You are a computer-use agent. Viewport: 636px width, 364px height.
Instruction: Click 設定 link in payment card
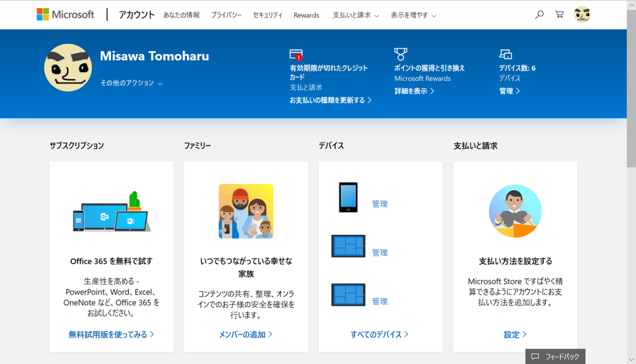pyautogui.click(x=515, y=334)
